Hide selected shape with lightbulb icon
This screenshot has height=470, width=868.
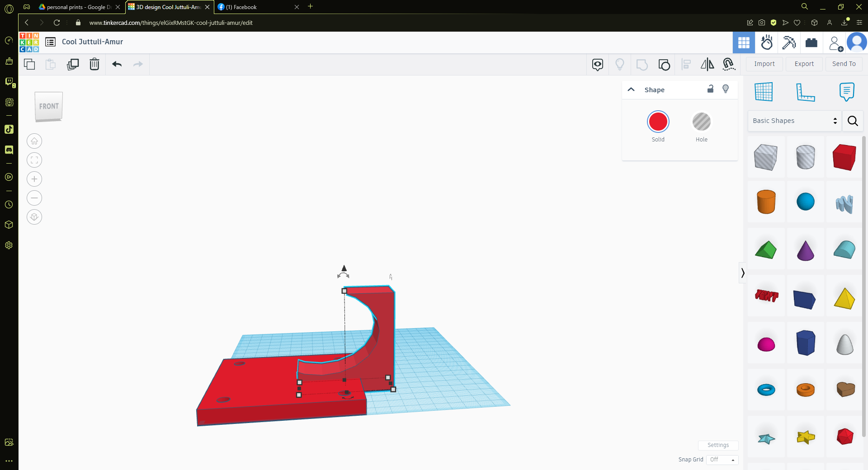pos(726,89)
